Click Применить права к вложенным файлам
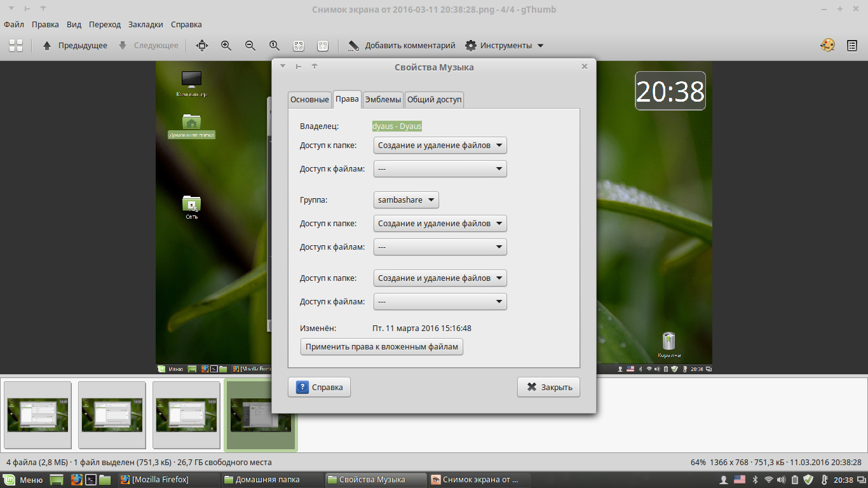Image resolution: width=868 pixels, height=488 pixels. (382, 347)
